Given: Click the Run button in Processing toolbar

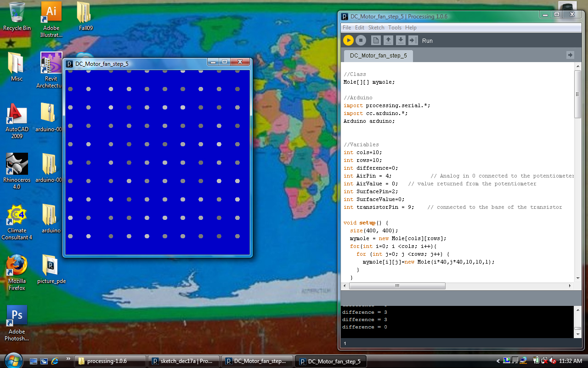Looking at the screenshot, I should click(x=348, y=40).
